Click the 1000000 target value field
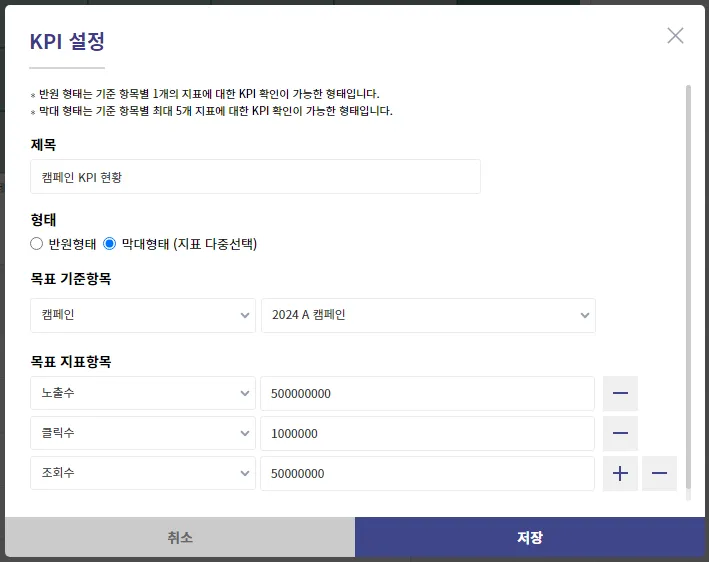This screenshot has width=709, height=562. click(427, 433)
